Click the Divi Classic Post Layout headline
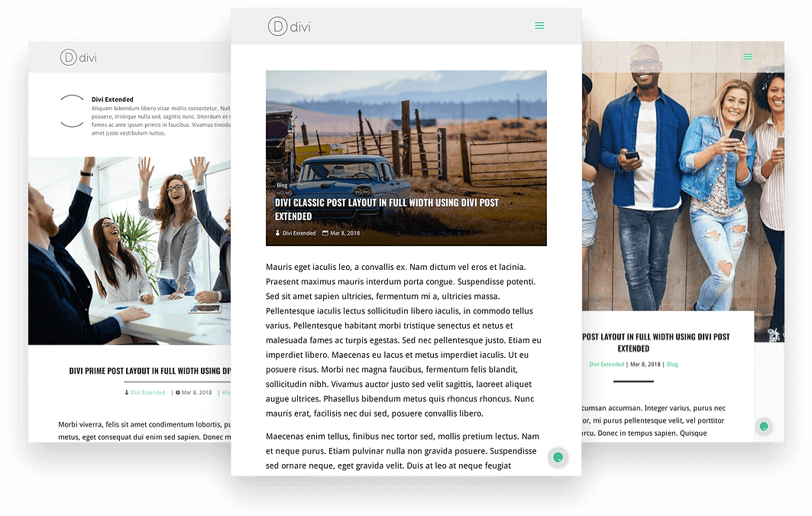 [387, 209]
